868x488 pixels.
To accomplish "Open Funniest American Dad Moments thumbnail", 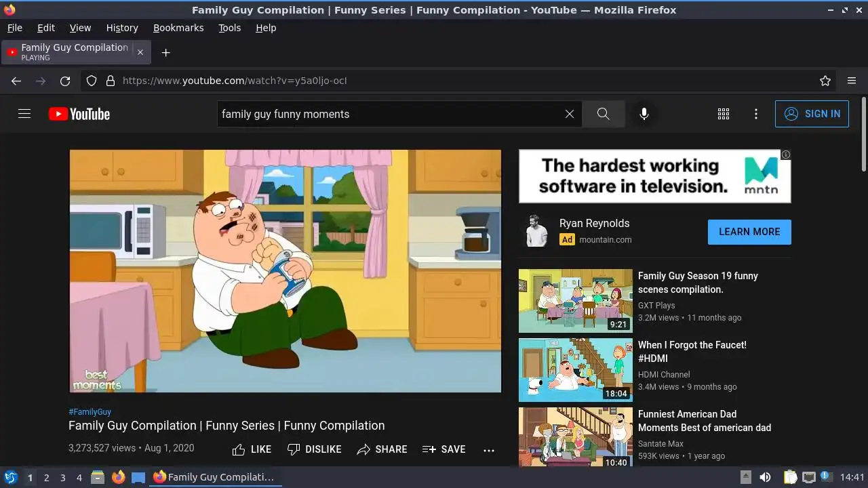I will pyautogui.click(x=575, y=436).
